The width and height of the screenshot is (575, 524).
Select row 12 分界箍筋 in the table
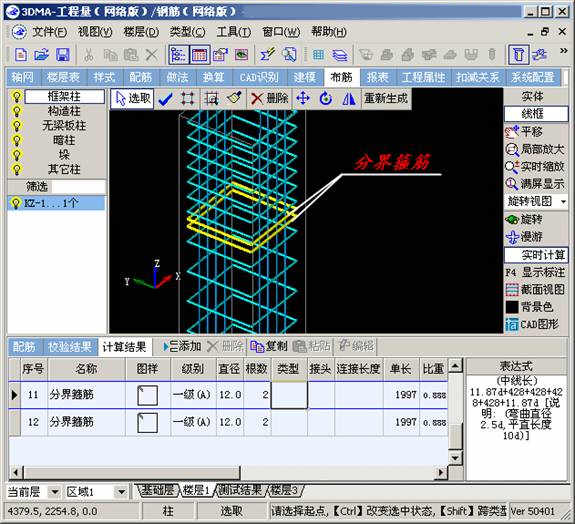228,422
